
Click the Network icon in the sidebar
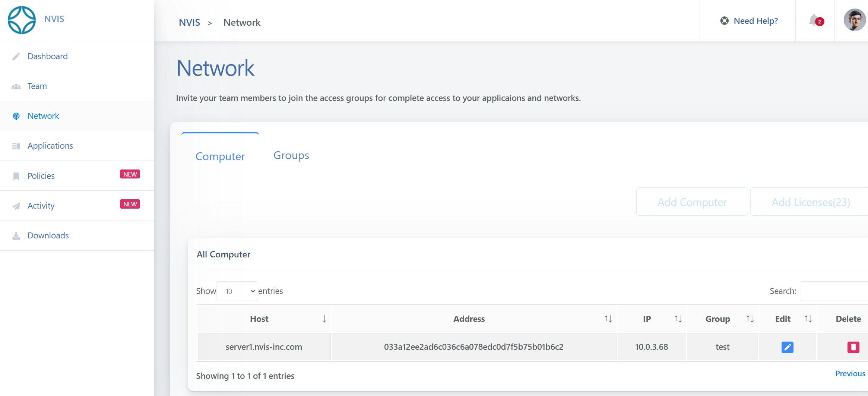[16, 116]
